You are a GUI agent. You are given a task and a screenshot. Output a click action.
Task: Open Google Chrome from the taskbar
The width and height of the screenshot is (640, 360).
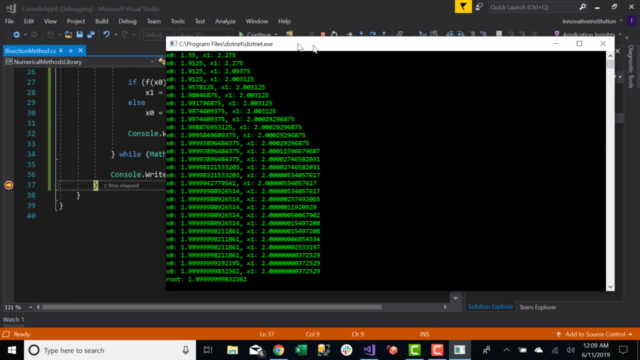point(278,350)
